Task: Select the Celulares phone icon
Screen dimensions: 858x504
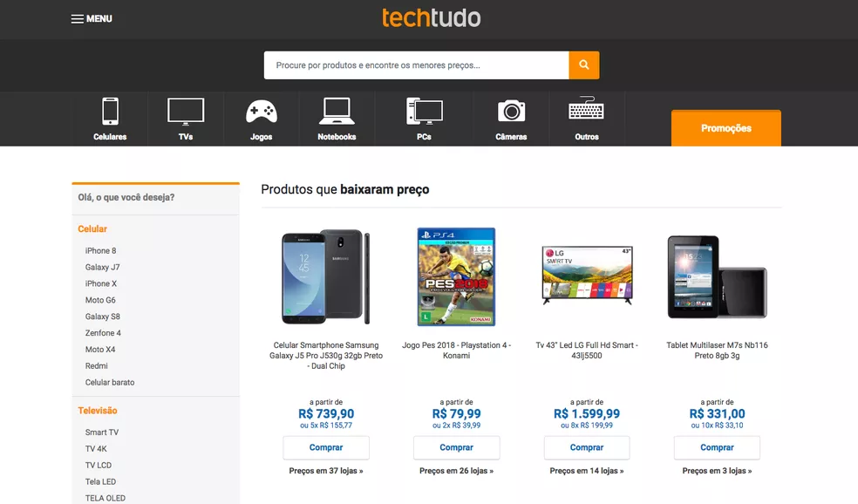Action: pyautogui.click(x=110, y=112)
